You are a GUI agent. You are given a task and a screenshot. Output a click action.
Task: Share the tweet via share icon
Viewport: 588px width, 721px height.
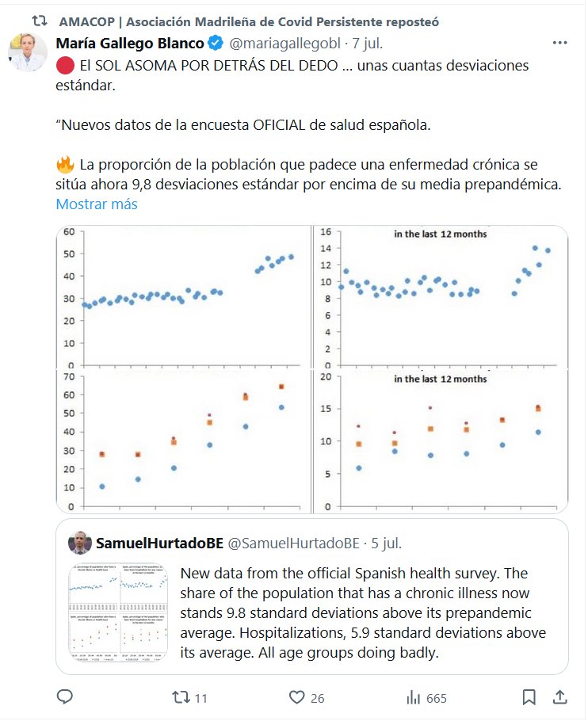click(559, 697)
